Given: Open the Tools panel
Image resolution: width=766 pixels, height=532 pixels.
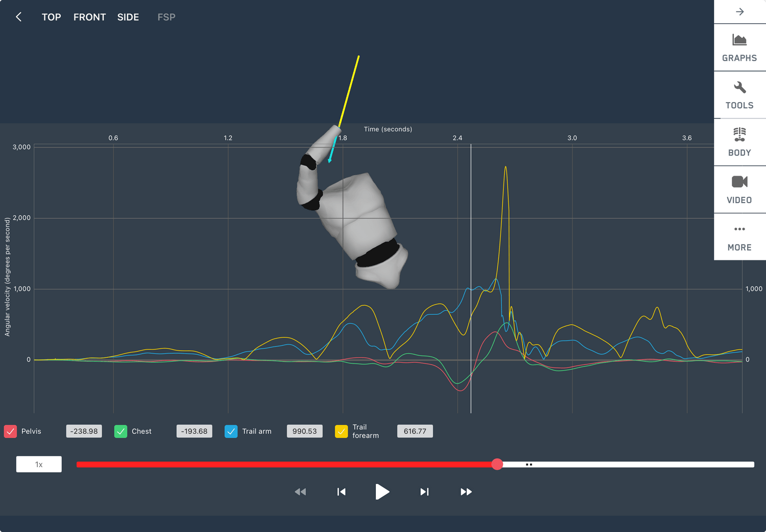Looking at the screenshot, I should click(739, 95).
